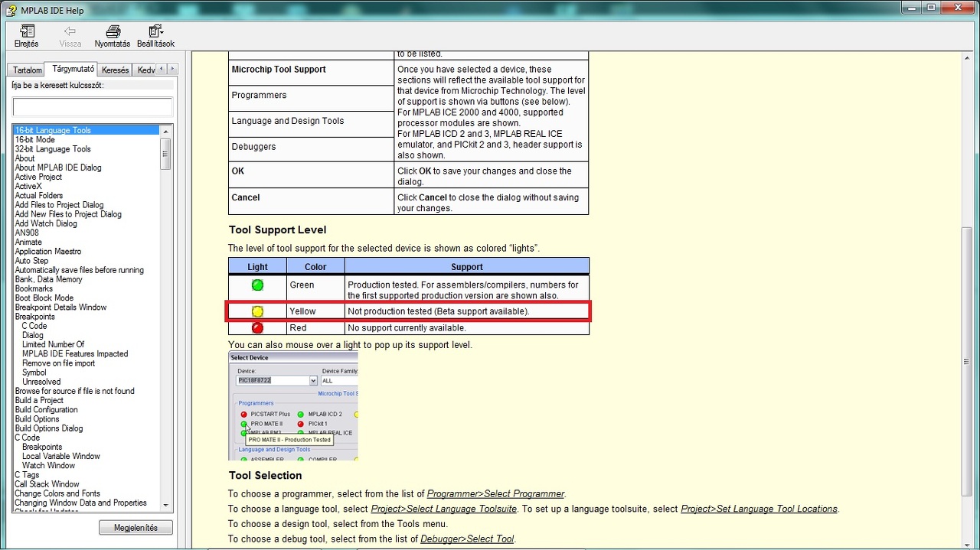Select 'Call Stack Window' index entry
The height and width of the screenshot is (550, 980).
pos(47,484)
